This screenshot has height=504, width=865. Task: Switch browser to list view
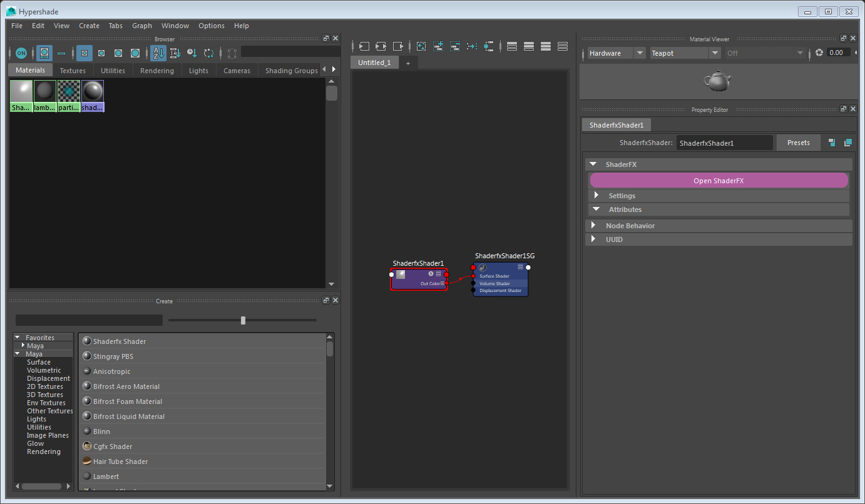[61, 53]
